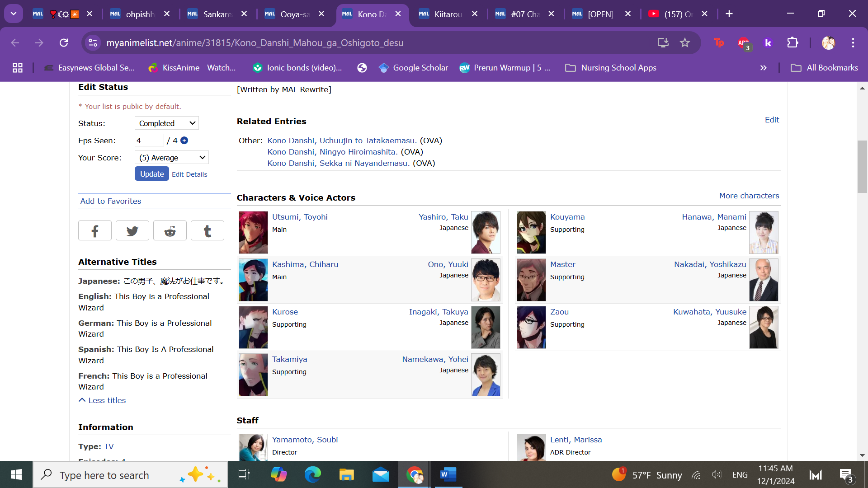Open Your Score dropdown showing Average
868x488 pixels.
pos(171,158)
